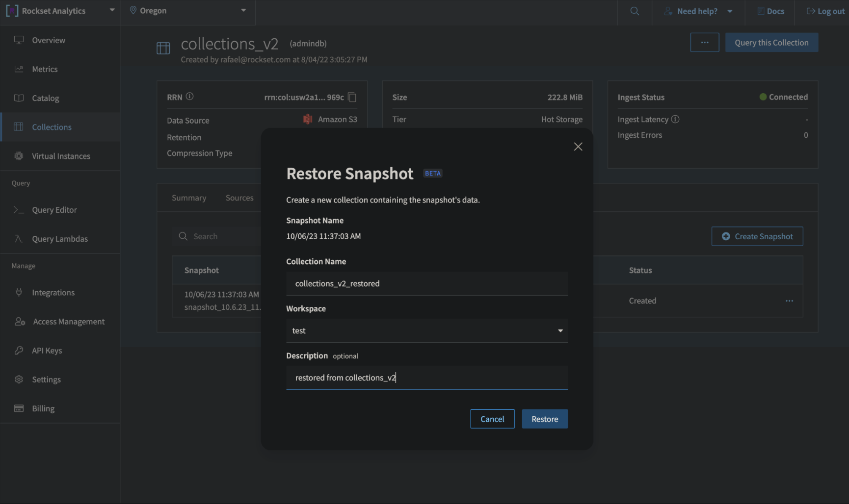Click the Catalog book icon
The image size is (849, 504).
pyautogui.click(x=19, y=98)
